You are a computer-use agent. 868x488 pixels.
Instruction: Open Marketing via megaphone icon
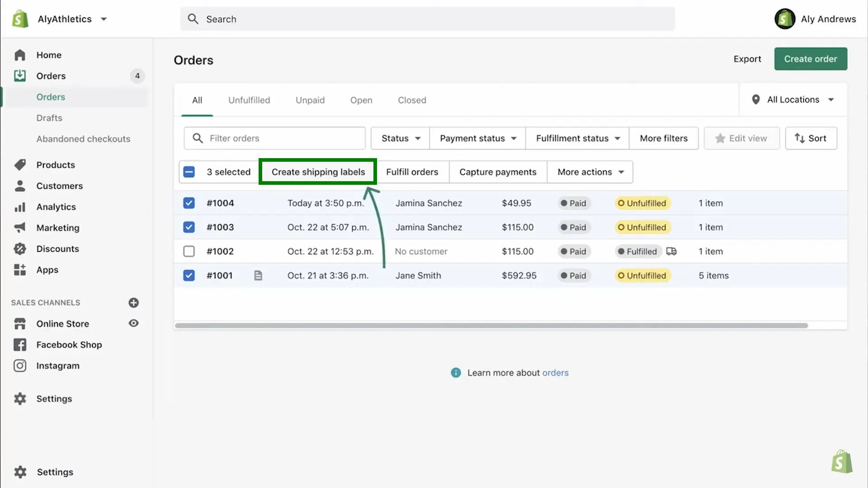tap(20, 228)
